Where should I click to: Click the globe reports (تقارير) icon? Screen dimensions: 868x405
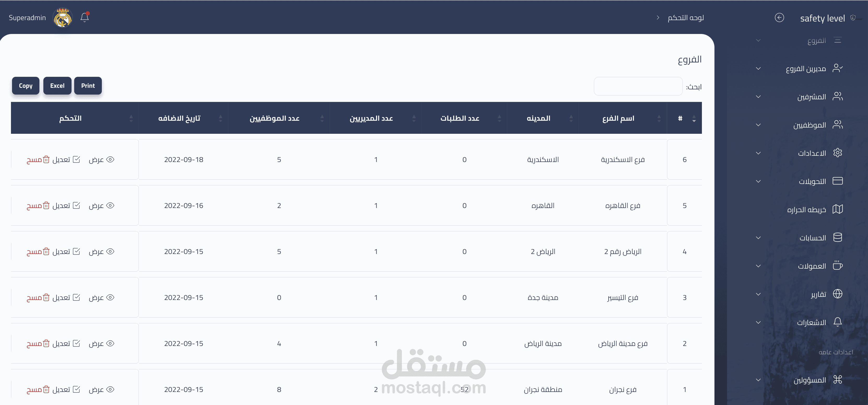(837, 294)
